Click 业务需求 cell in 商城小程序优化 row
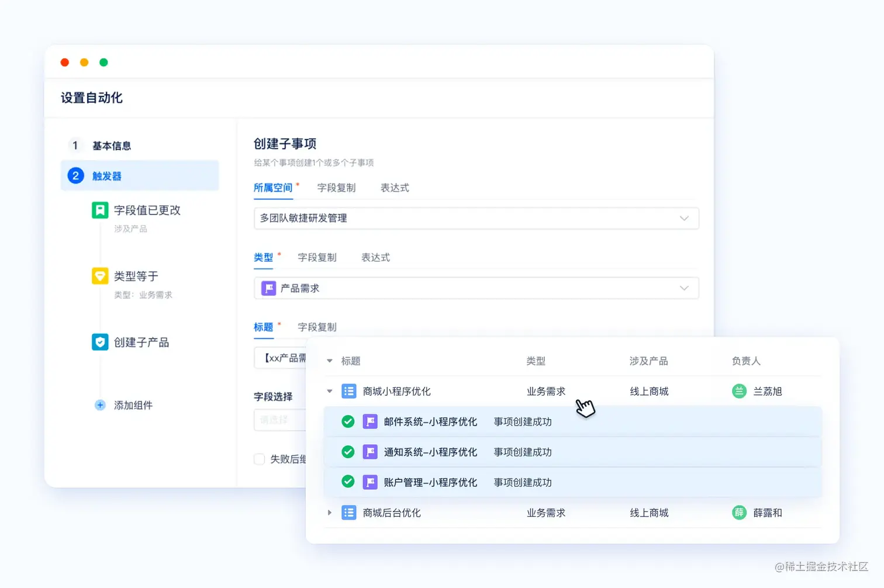884x588 pixels. pyautogui.click(x=546, y=391)
